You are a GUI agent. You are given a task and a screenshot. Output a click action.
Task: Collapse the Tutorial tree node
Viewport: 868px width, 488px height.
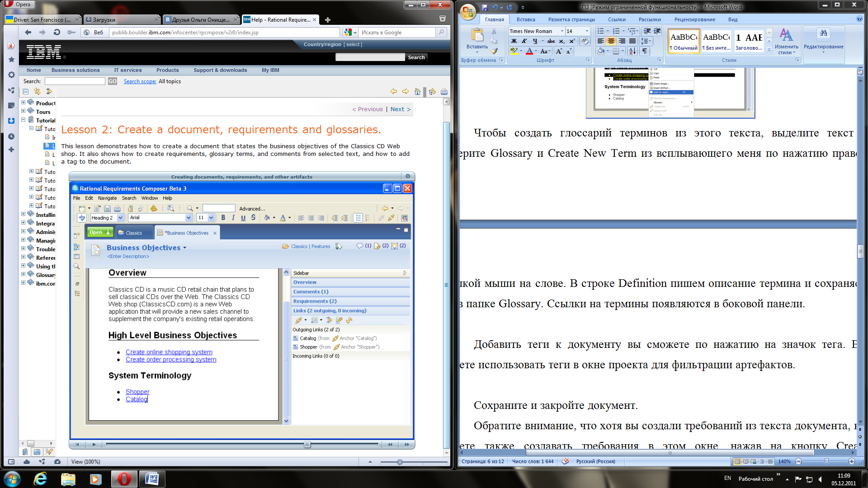24,120
